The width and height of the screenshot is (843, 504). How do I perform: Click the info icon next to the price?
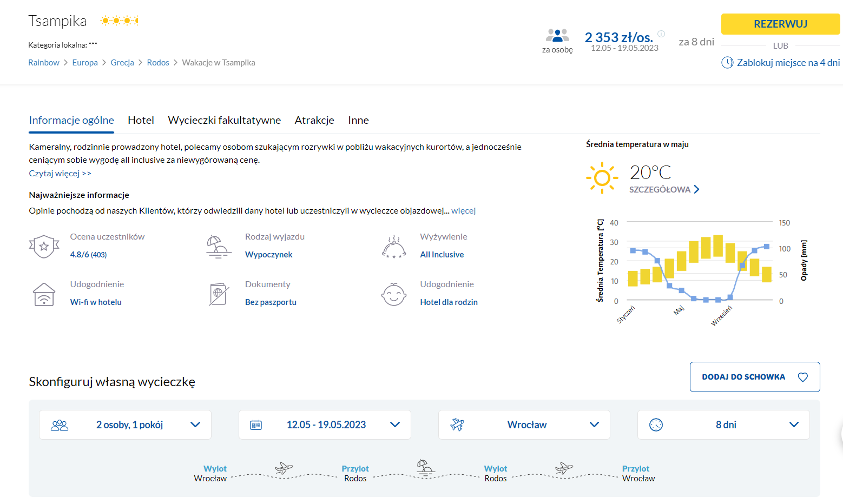click(661, 34)
